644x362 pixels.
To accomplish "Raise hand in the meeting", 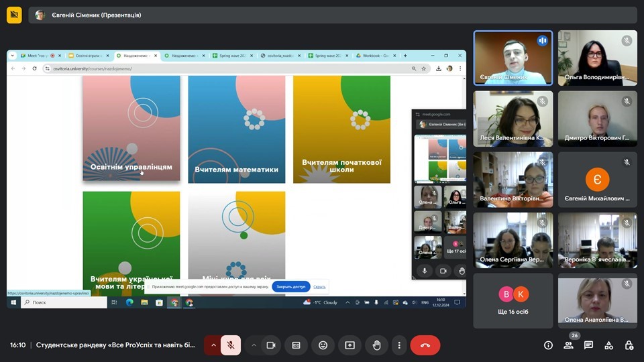I will point(377,345).
